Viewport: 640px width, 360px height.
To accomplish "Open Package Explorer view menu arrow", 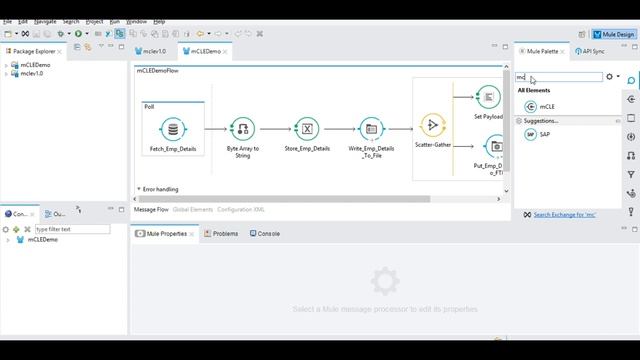I will (x=101, y=47).
